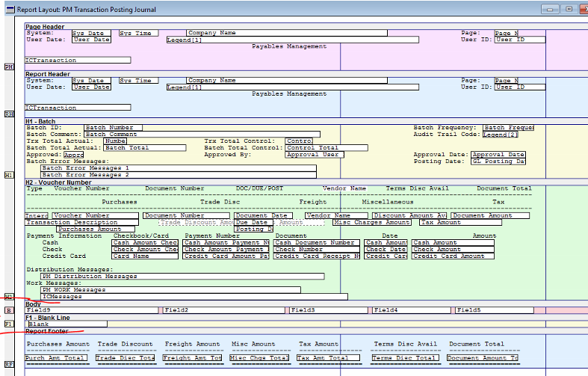
Task: Select Company Name field in Page Header
Action: click(x=287, y=33)
